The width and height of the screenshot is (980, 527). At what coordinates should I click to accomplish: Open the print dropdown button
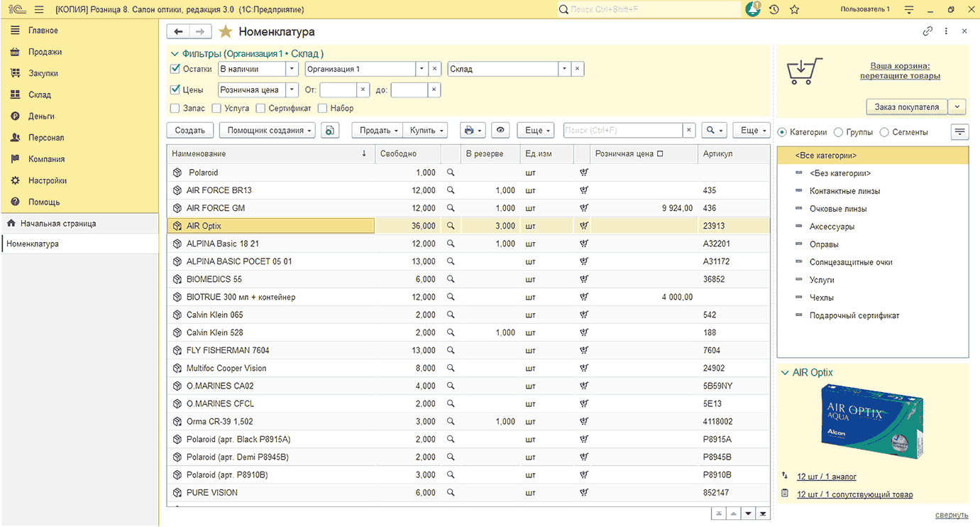(x=472, y=130)
